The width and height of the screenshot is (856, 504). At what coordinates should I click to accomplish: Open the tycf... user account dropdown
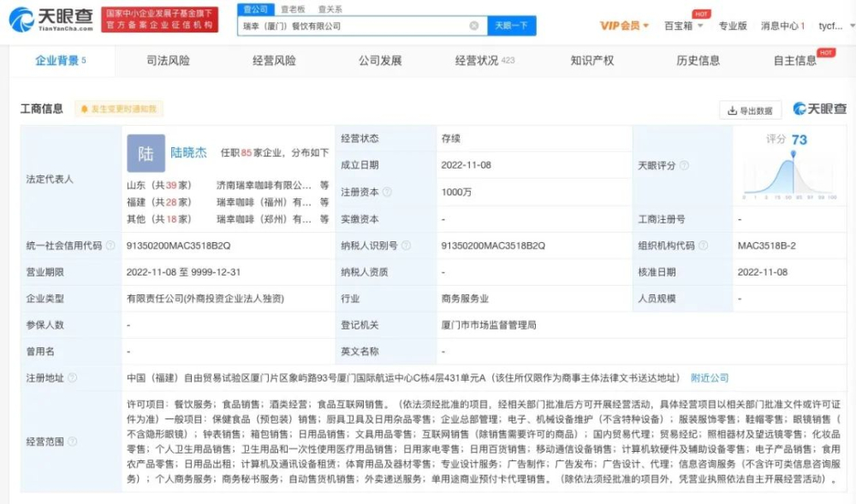tap(835, 26)
